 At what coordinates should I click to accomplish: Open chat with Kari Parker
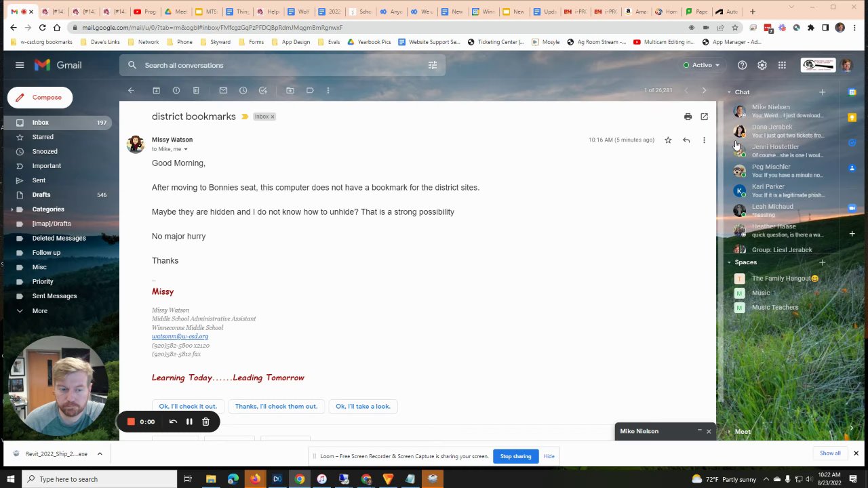780,190
